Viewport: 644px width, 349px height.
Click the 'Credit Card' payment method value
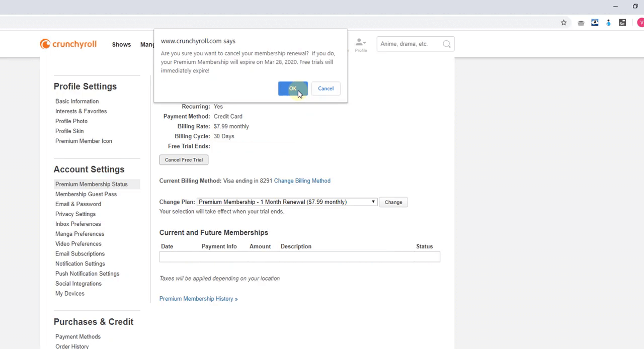point(228,116)
